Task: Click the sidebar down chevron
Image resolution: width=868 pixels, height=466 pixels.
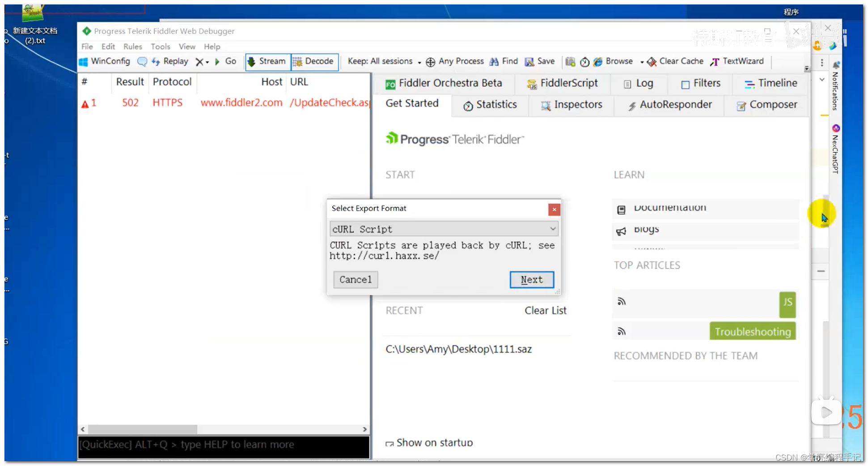Action: (x=822, y=80)
